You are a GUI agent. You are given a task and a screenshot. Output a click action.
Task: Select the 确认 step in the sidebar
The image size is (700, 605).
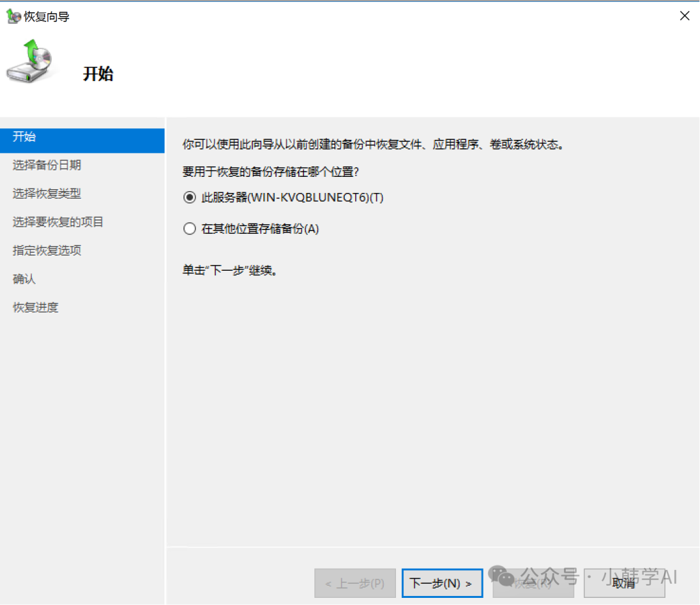click(x=25, y=279)
